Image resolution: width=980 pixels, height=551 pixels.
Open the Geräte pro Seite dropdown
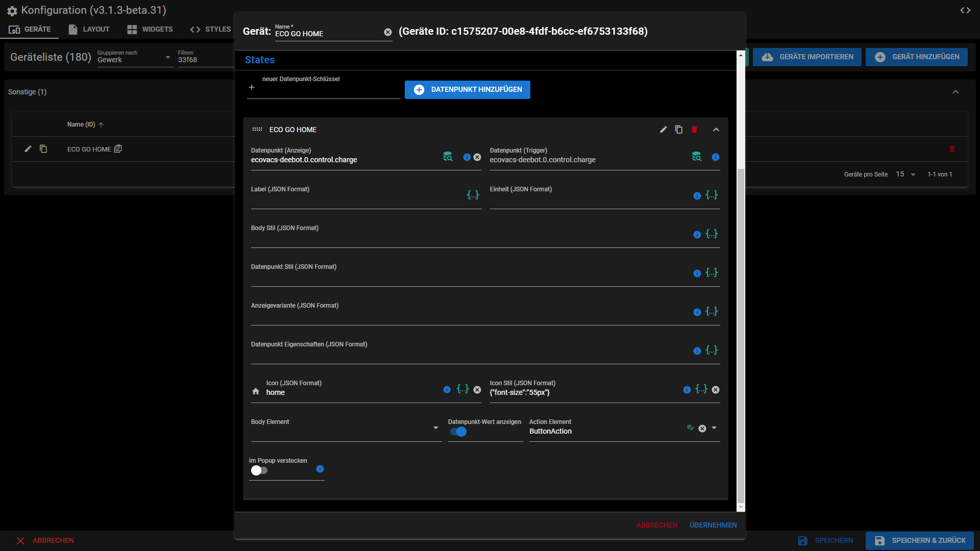pyautogui.click(x=905, y=174)
